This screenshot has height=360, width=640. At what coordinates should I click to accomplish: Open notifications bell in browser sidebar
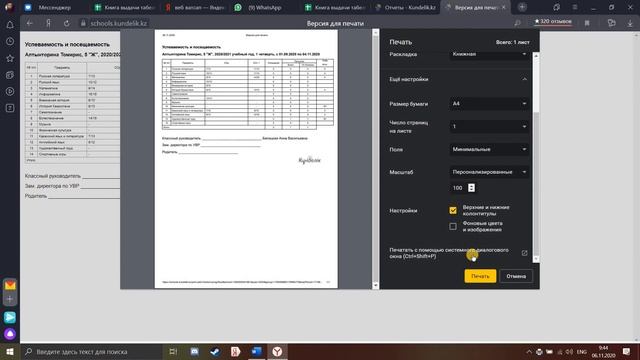point(10,25)
